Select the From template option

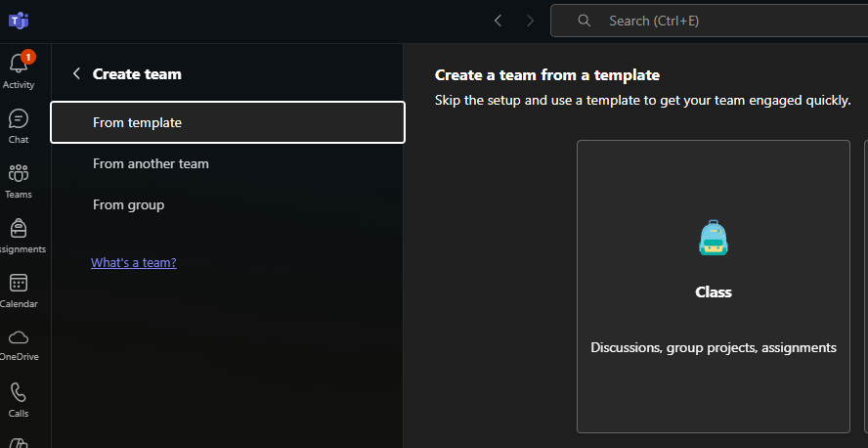click(x=227, y=122)
